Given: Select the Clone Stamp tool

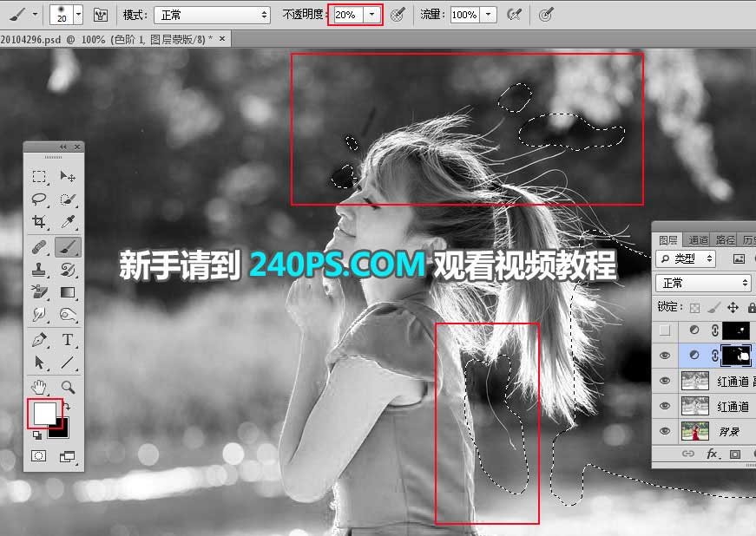Looking at the screenshot, I should tap(40, 270).
